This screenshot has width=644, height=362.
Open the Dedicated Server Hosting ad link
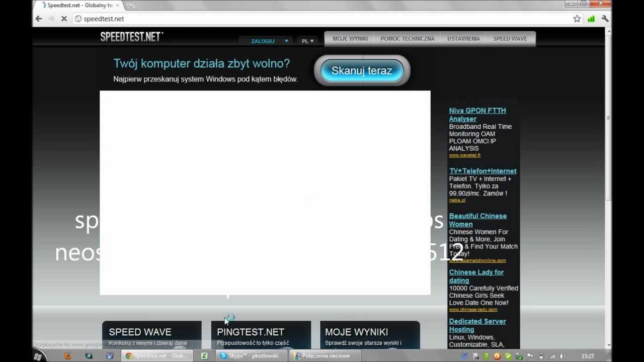tap(477, 325)
